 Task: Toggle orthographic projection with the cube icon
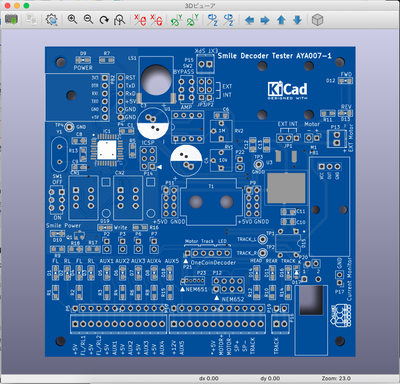[317, 20]
